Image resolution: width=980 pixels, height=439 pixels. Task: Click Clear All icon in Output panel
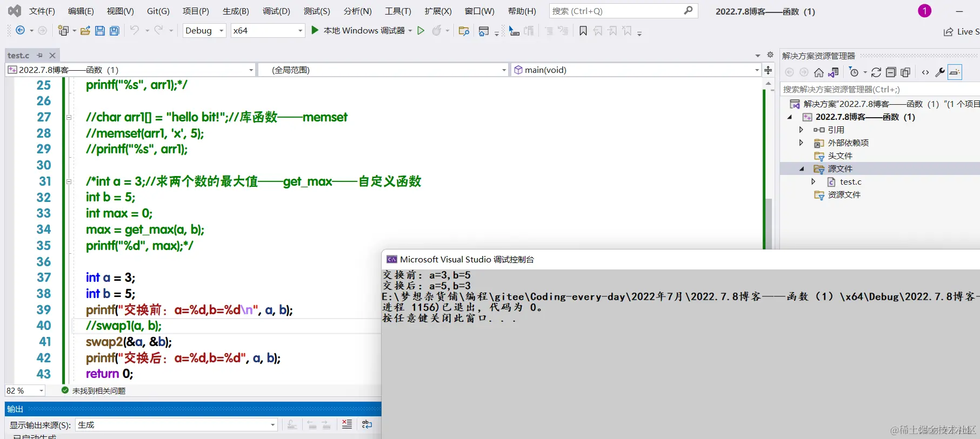347,424
